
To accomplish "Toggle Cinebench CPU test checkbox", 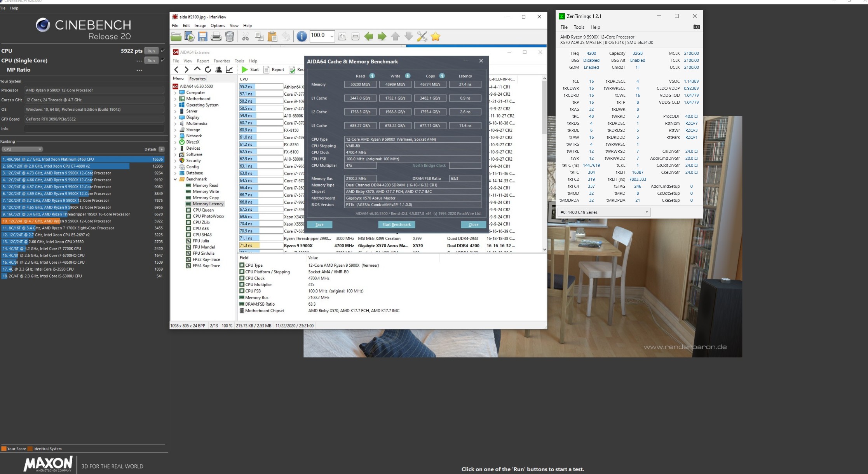I will pyautogui.click(x=163, y=51).
